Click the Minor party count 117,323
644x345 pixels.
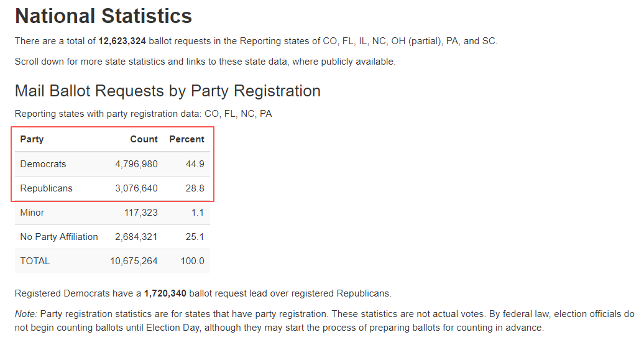point(141,213)
